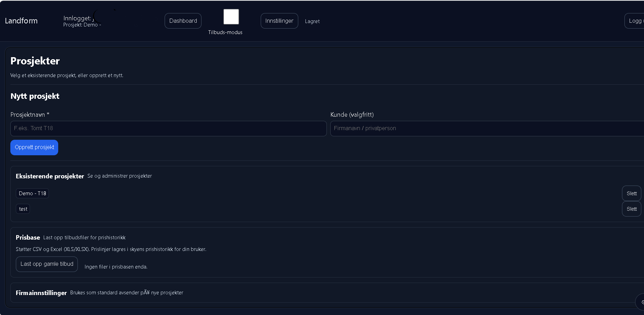
Task: Click the Prosjektnavn input field
Action: tap(168, 128)
